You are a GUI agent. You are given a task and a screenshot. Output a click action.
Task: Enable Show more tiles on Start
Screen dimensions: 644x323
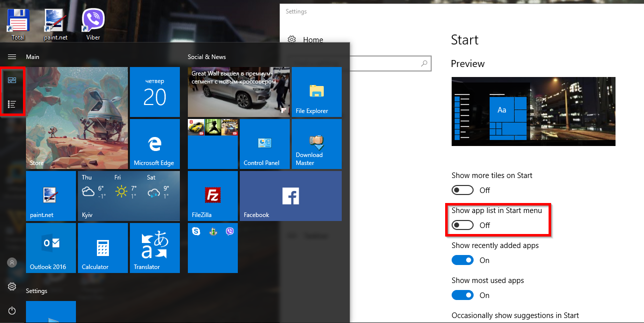(x=462, y=190)
